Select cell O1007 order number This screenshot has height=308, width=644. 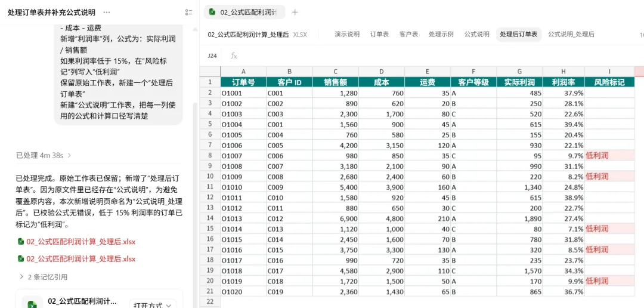(243, 155)
